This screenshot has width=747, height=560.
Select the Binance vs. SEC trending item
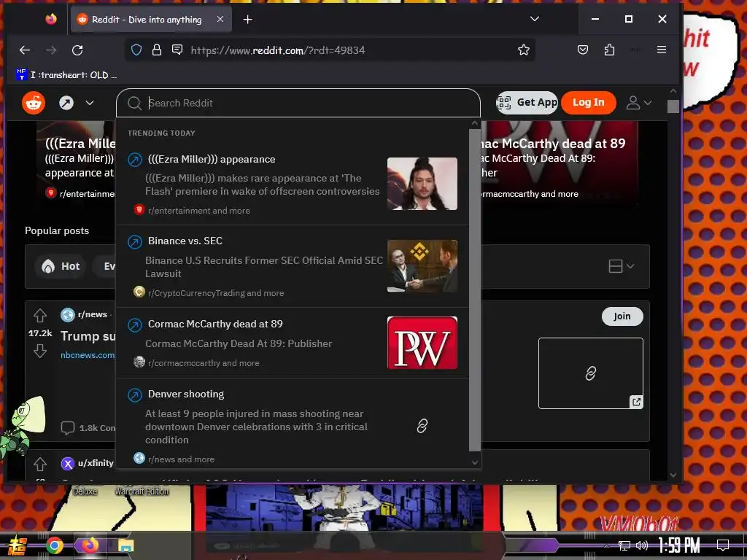[293, 266]
